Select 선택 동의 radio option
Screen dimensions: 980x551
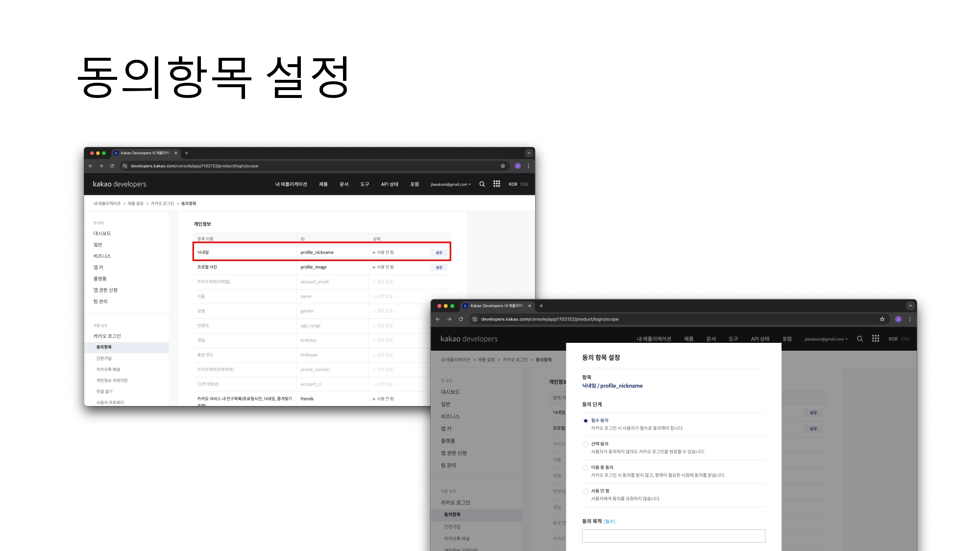[586, 444]
